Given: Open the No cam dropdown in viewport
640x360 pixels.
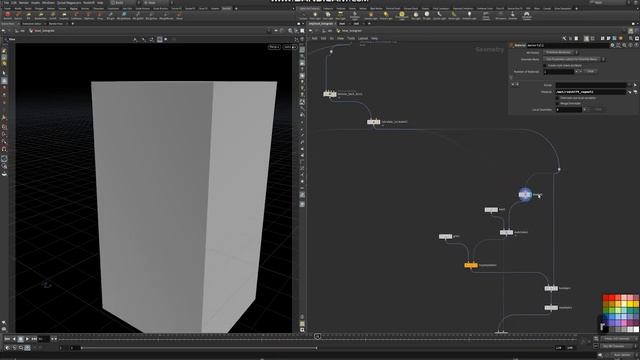Looking at the screenshot, I should [289, 47].
